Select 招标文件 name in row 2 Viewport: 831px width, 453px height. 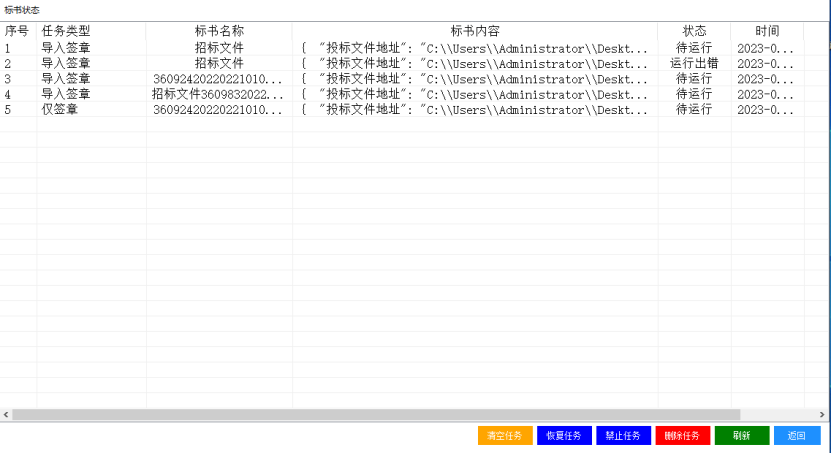219,64
